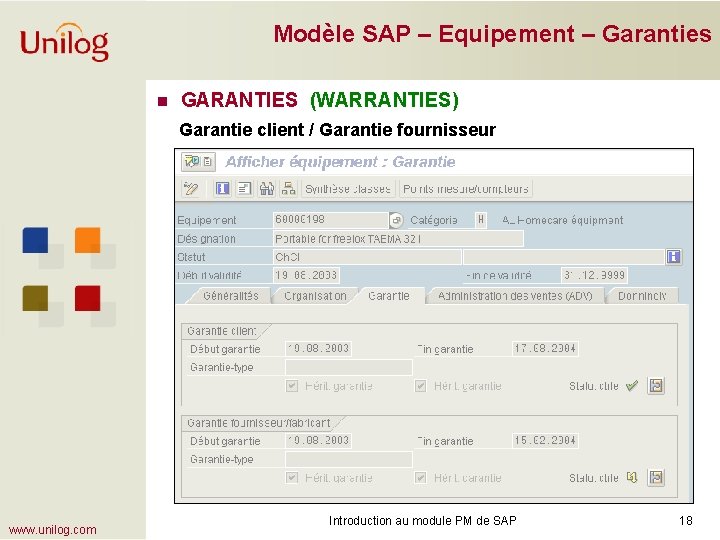The height and width of the screenshot is (540, 720).
Task: Toggle first garantie checkbox under Garantie fournisseur
Action: coord(292,478)
